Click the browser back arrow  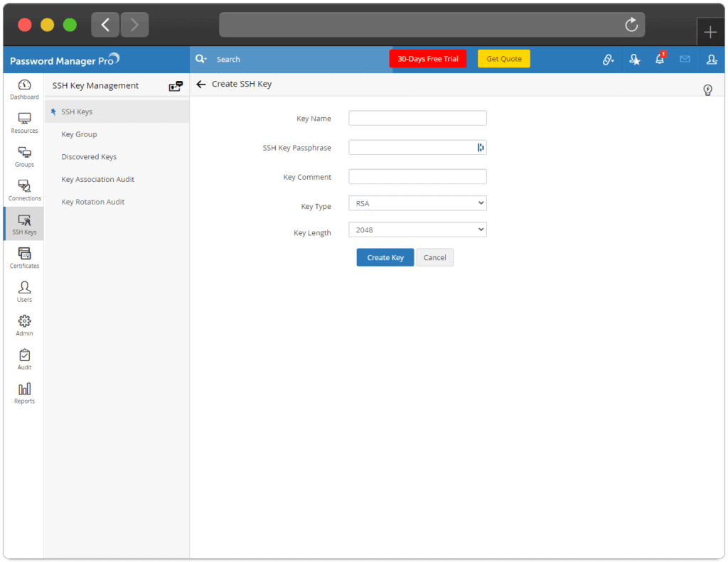(x=105, y=25)
